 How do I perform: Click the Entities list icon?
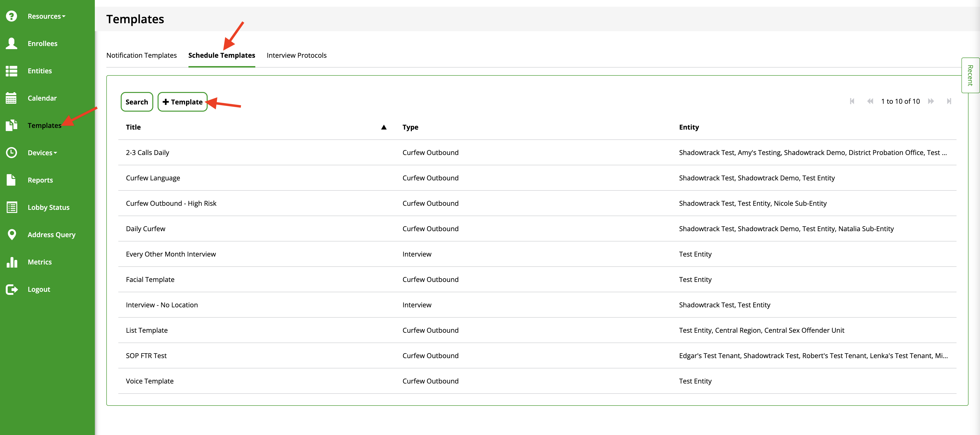[x=11, y=71]
